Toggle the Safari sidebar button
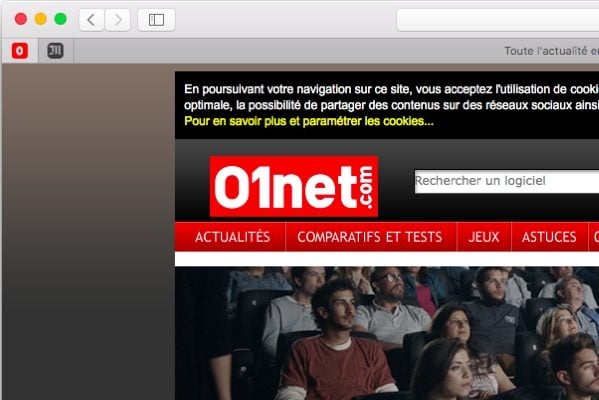This screenshot has width=599, height=400. (x=156, y=19)
